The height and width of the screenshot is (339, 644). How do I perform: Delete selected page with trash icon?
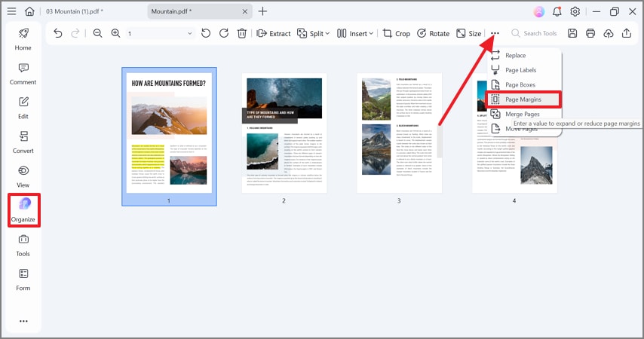click(x=242, y=33)
